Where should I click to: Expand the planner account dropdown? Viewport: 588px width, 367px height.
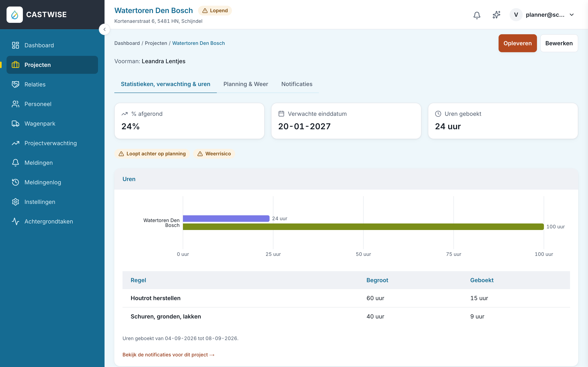point(572,15)
